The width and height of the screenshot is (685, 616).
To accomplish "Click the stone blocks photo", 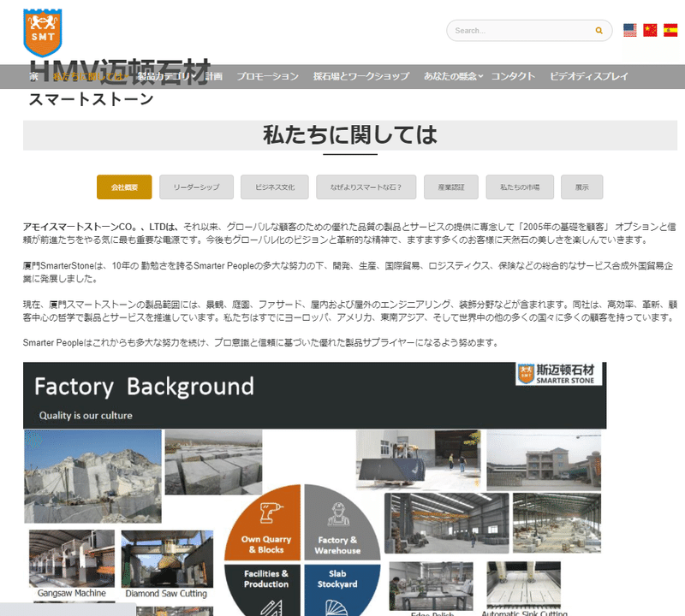I will (x=213, y=462).
